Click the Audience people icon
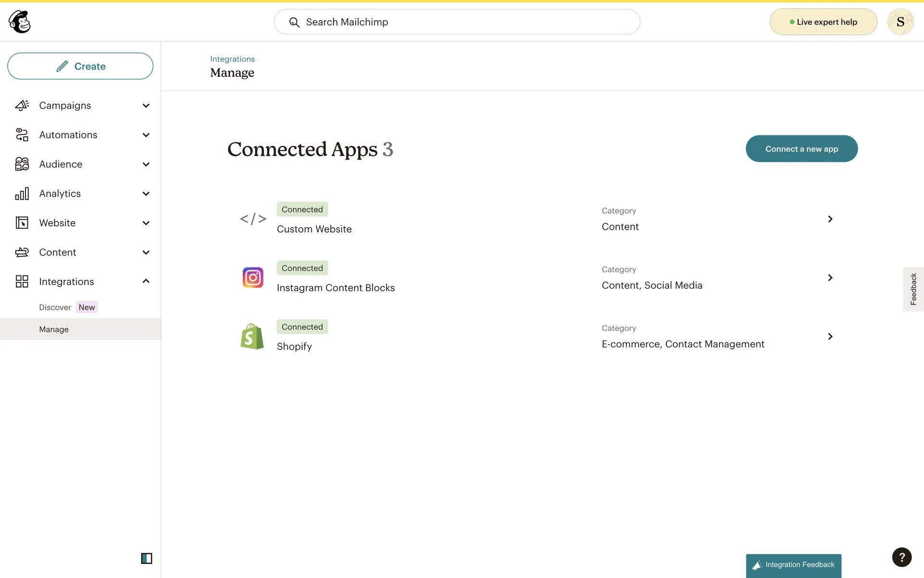This screenshot has height=578, width=924. pos(22,164)
